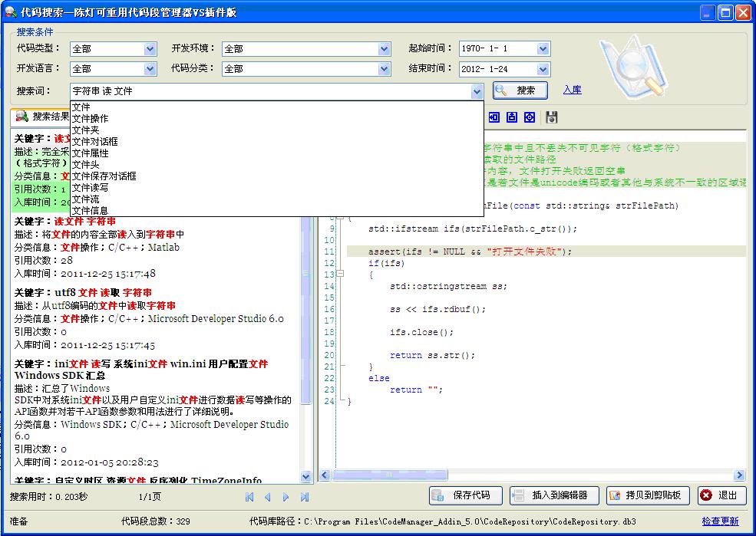Screen dimensions: 756x536
Task: Click the 检查更新 link in status bar
Action: point(720,521)
